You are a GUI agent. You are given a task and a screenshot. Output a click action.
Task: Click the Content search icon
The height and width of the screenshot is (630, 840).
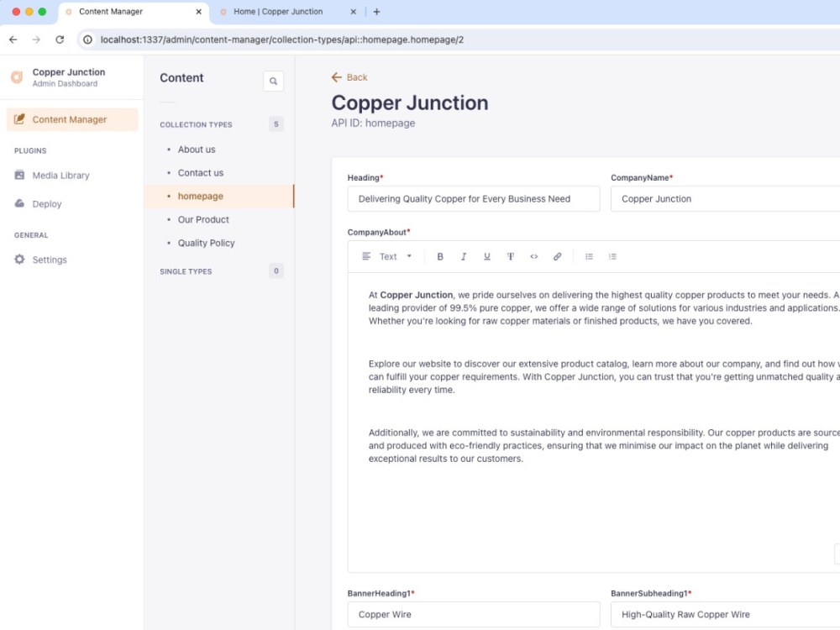273,81
